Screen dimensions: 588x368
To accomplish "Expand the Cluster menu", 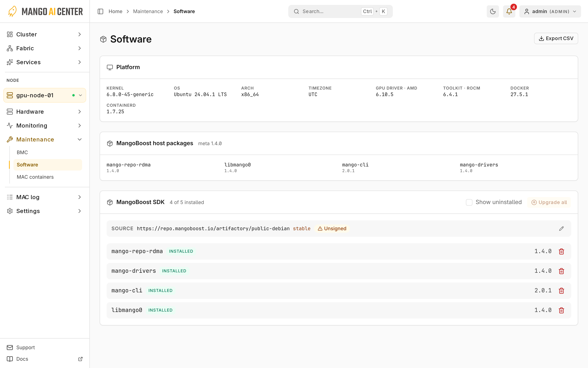I will point(45,34).
